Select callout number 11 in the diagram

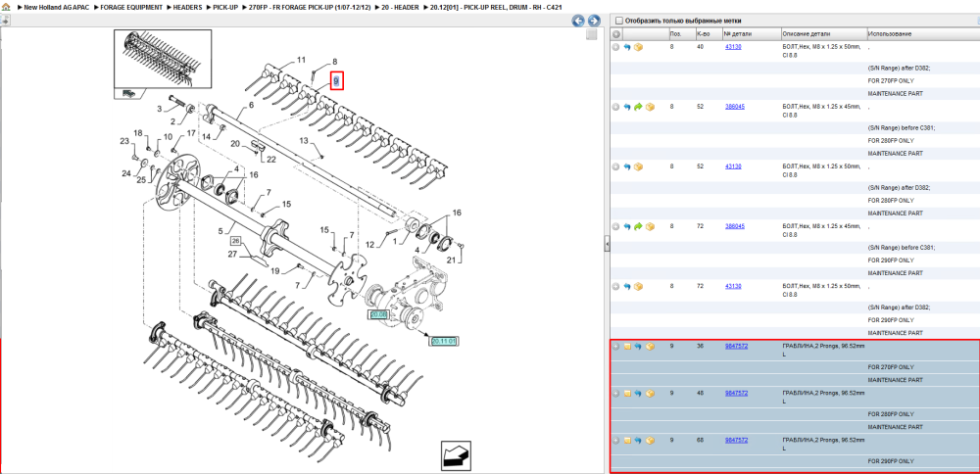coord(301,60)
